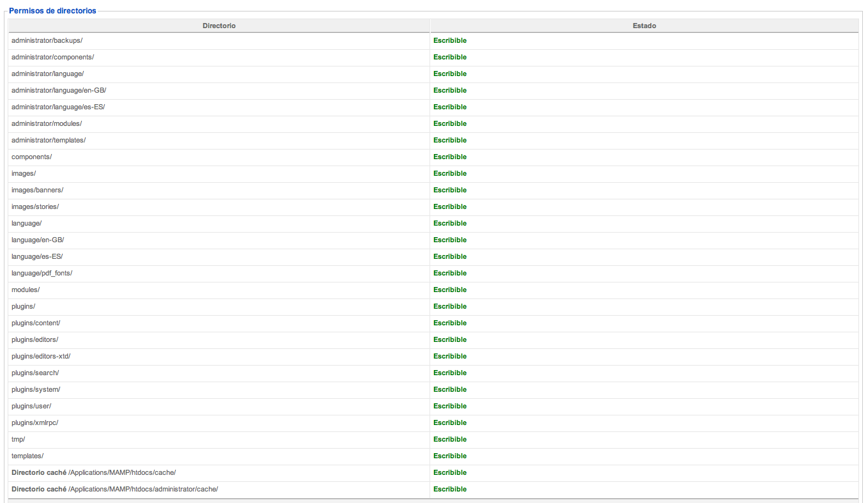Click the Directorio column header
The height and width of the screenshot is (503, 868).
click(219, 26)
